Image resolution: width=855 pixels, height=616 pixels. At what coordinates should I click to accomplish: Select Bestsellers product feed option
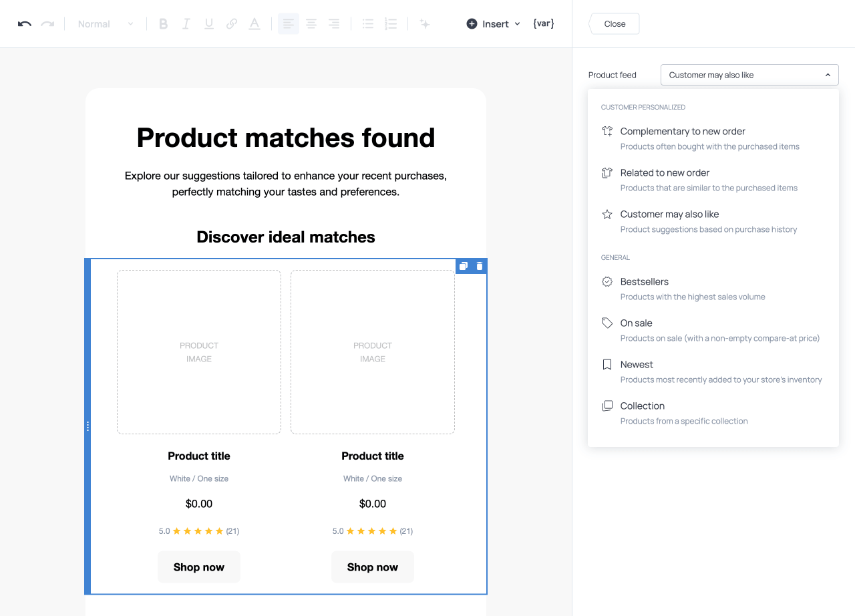(644, 282)
